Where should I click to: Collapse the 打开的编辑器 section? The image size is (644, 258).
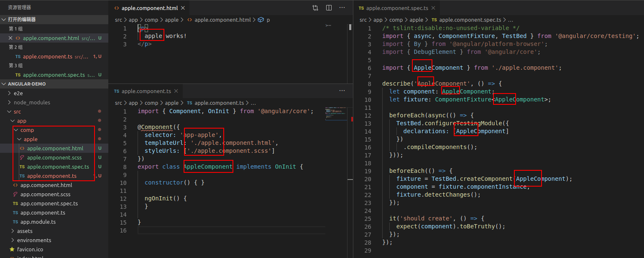(54, 20)
